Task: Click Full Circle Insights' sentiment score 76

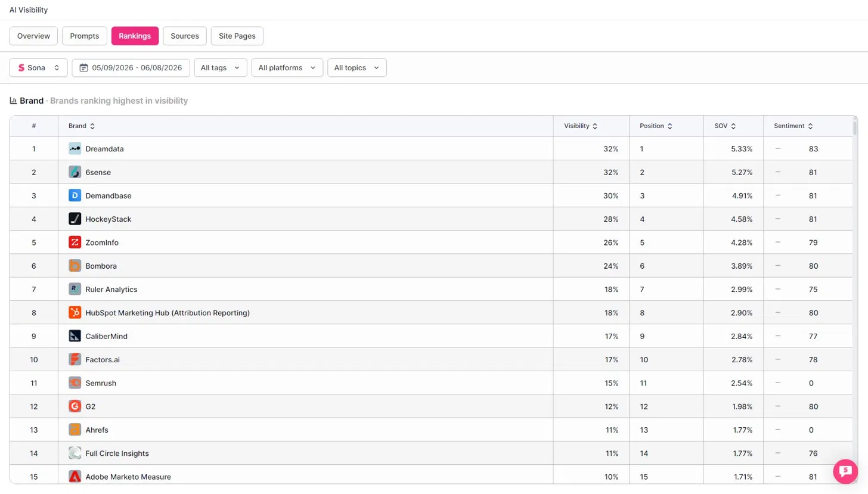Action: pyautogui.click(x=813, y=453)
